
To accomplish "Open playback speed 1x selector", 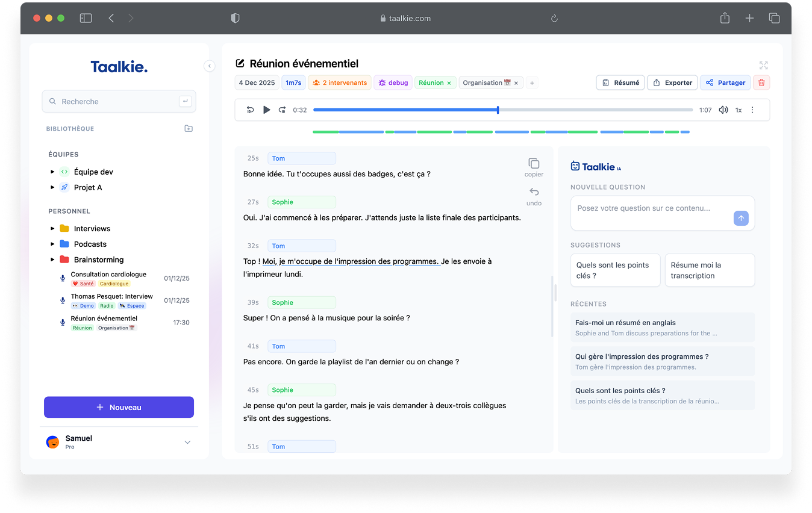I will pyautogui.click(x=738, y=110).
